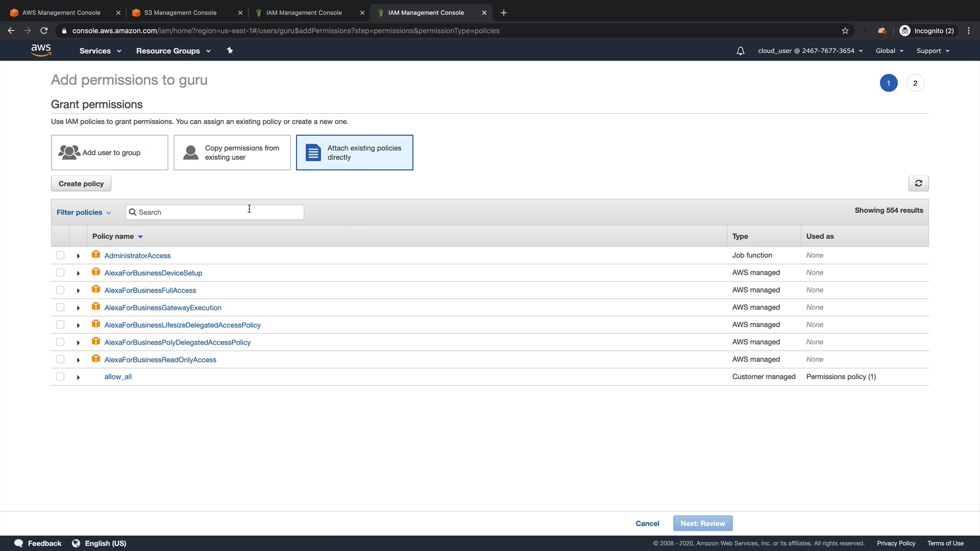Open the Services dropdown menu

click(100, 51)
